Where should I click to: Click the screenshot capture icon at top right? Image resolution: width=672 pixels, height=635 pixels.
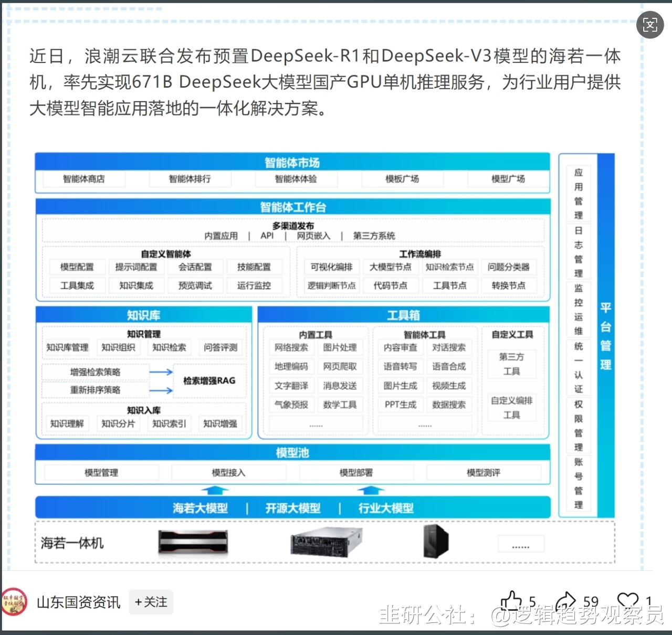pos(650,25)
